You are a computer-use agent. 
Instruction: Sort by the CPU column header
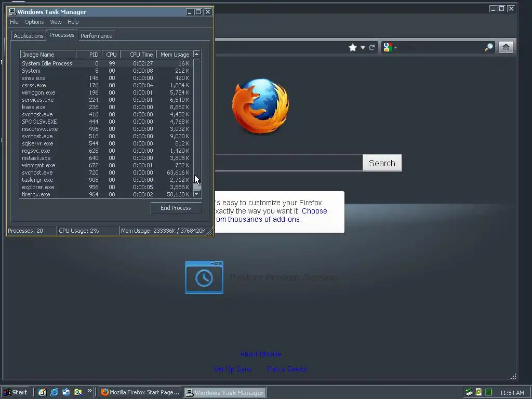click(x=111, y=55)
